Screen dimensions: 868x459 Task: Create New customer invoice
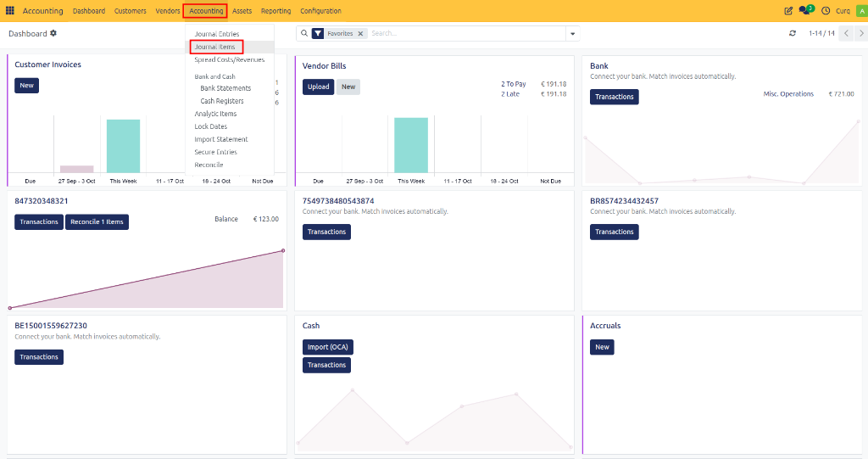coord(26,86)
